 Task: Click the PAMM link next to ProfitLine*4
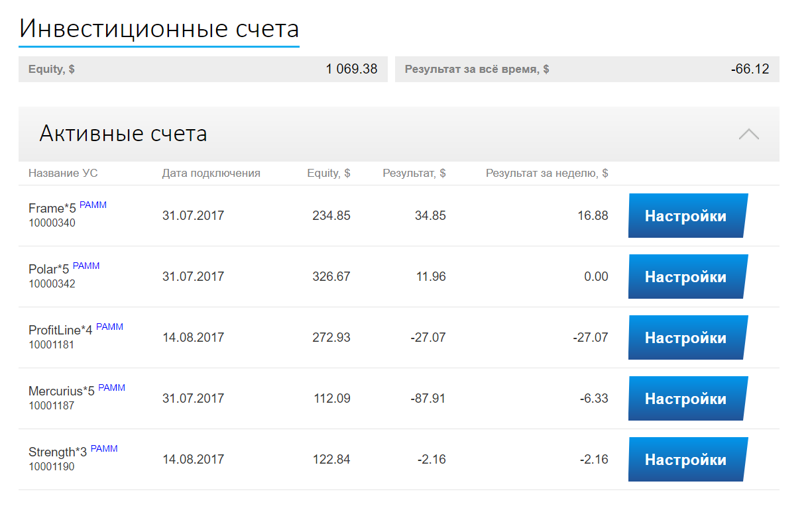(x=109, y=327)
